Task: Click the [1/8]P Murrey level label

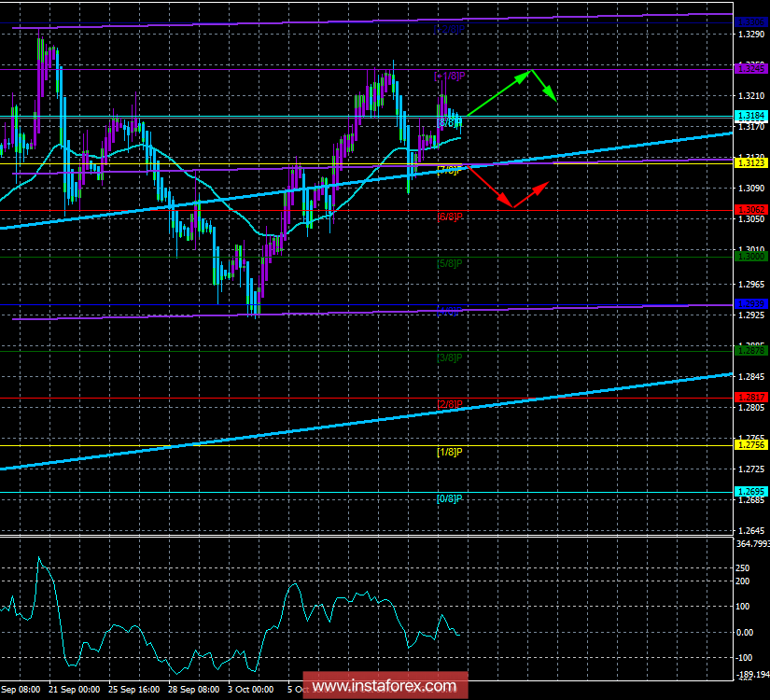Action: 450,452
